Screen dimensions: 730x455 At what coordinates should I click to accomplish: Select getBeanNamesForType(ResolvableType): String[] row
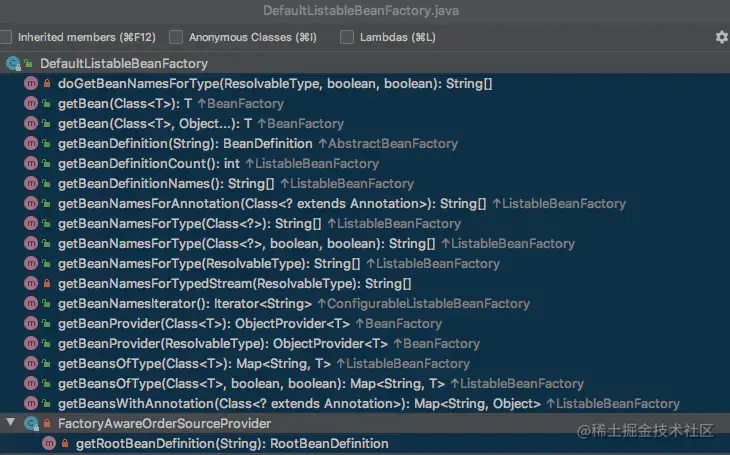pyautogui.click(x=365, y=264)
